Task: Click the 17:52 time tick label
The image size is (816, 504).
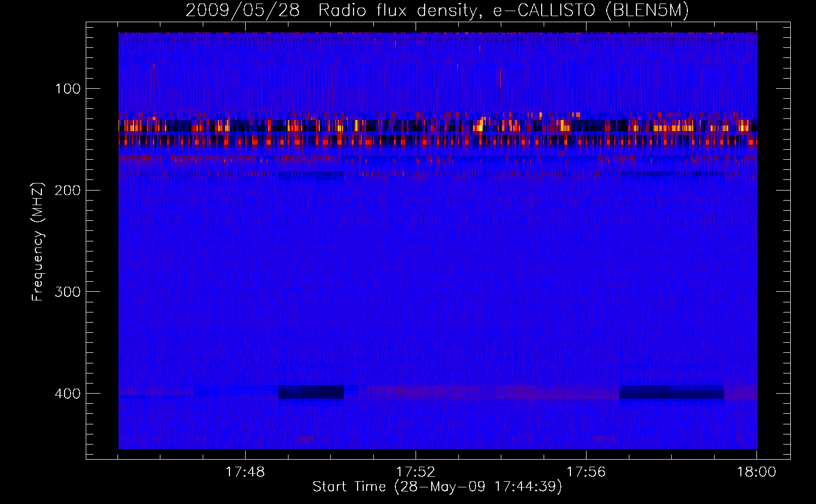Action: 416,472
